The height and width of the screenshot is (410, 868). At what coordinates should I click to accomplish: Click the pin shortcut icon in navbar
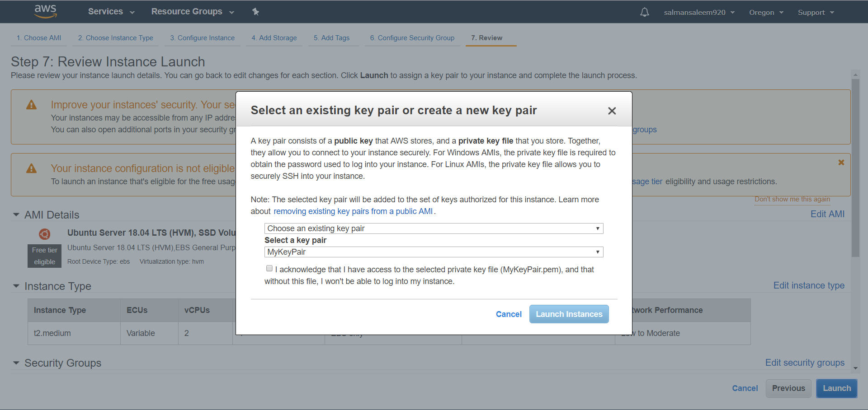[255, 12]
